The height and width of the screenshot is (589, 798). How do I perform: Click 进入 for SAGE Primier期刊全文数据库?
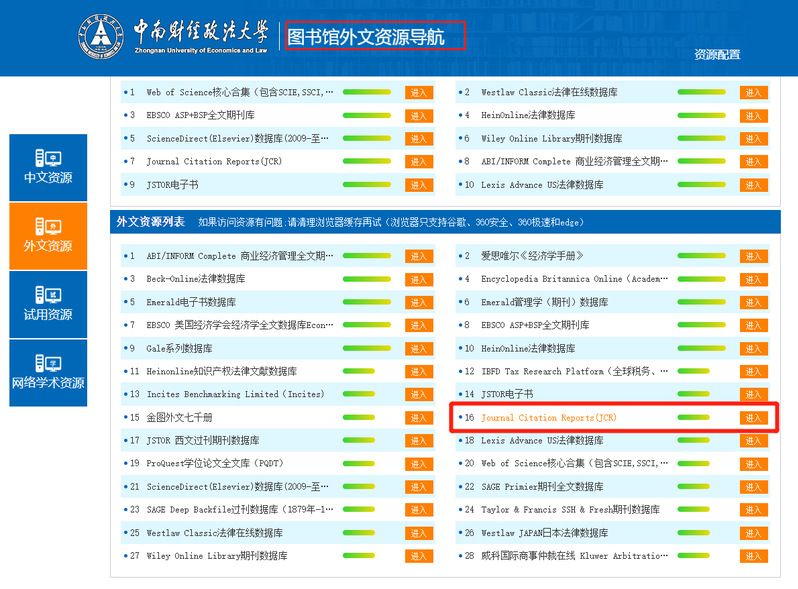(753, 487)
